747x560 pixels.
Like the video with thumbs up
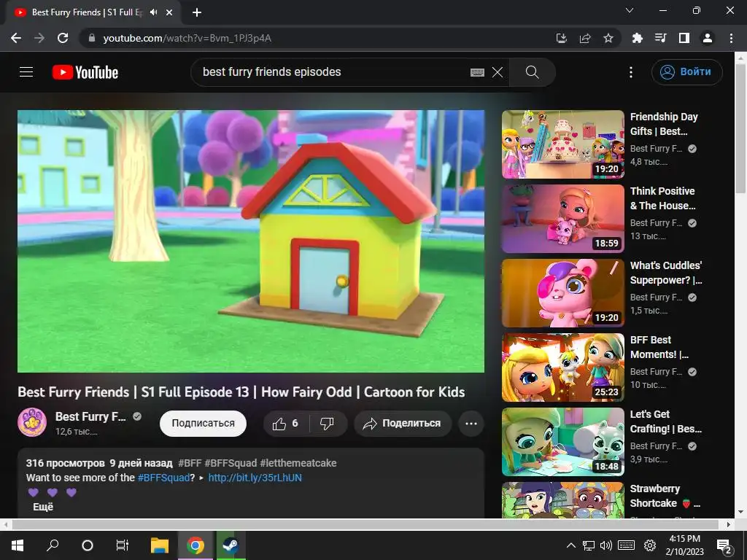tap(285, 424)
